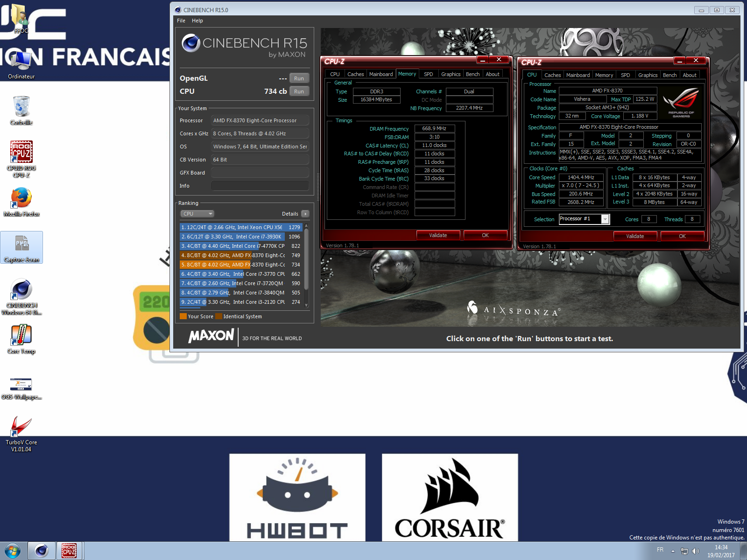Viewport: 747px width, 560px height.
Task: Run the OpenGL benchmark
Action: tap(299, 78)
